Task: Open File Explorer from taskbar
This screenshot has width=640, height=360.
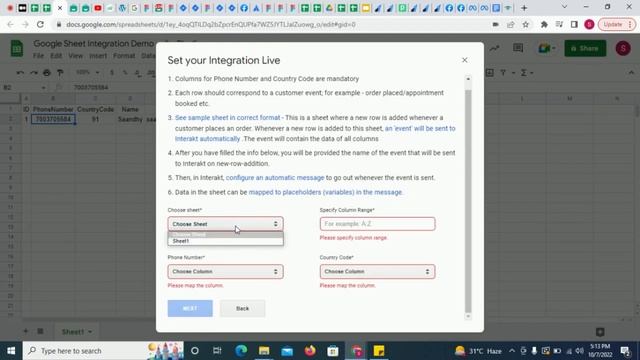Action: pyautogui.click(x=264, y=351)
